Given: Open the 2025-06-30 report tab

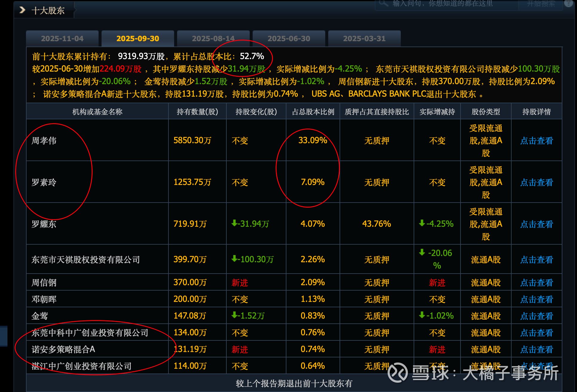Looking at the screenshot, I should pyautogui.click(x=289, y=38).
